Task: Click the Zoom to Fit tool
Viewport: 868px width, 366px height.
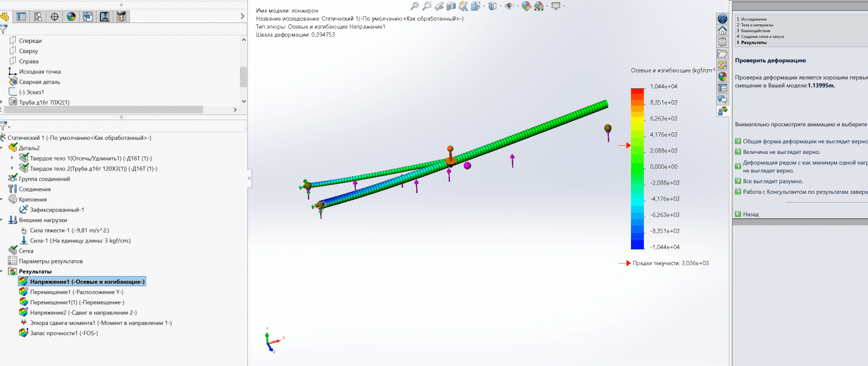Action: (414, 6)
